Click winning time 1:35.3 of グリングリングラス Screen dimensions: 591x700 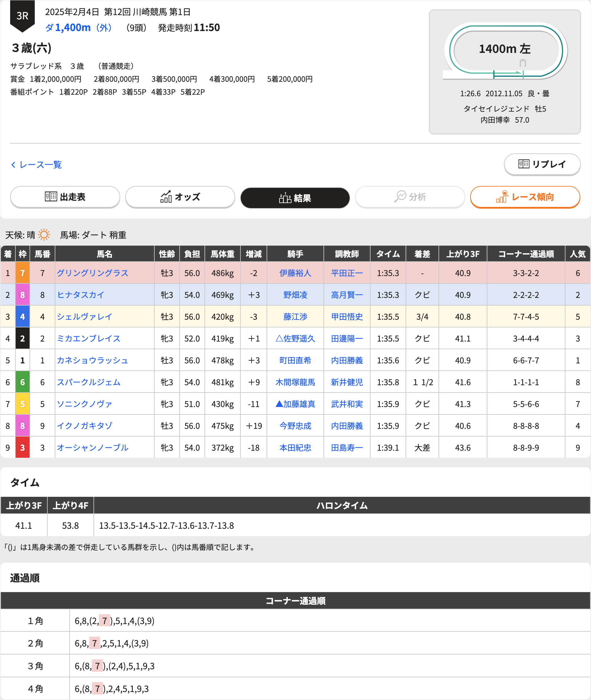tap(388, 273)
